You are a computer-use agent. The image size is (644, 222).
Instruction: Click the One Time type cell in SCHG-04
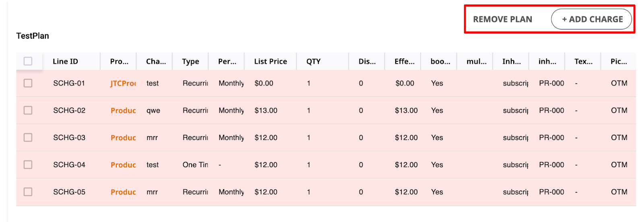[x=195, y=165]
